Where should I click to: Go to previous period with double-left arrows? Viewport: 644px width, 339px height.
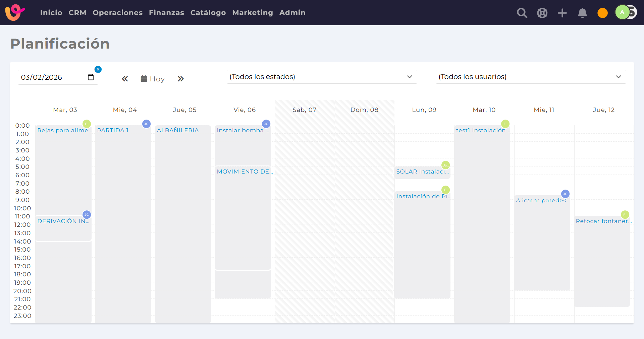point(125,79)
